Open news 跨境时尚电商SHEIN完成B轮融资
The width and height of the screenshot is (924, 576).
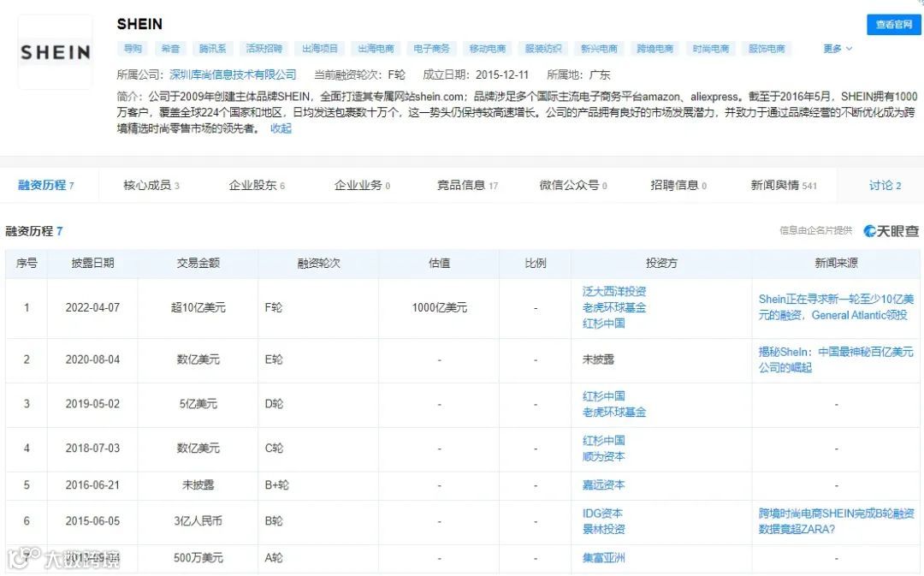click(836, 521)
